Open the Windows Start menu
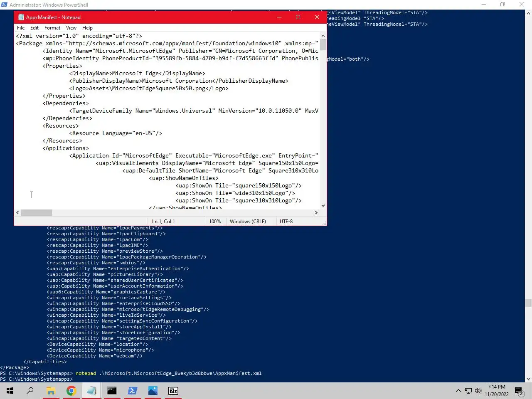Screen dimensions: 532x399 [10, 391]
